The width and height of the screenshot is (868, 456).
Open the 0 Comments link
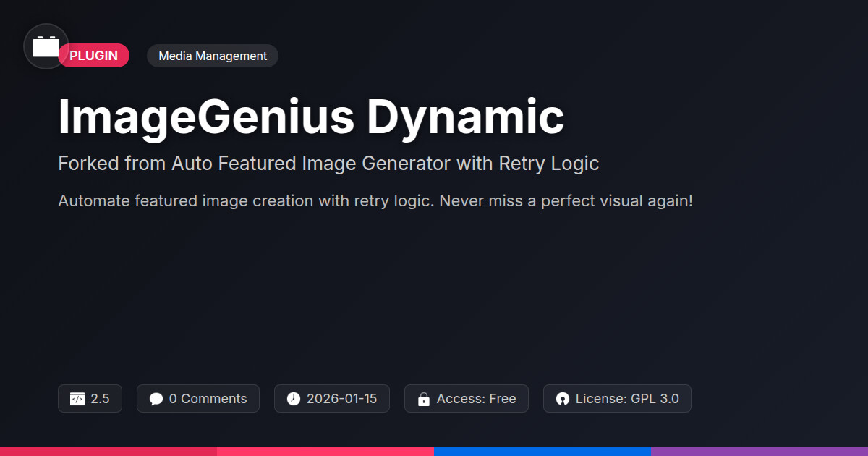[208, 399]
